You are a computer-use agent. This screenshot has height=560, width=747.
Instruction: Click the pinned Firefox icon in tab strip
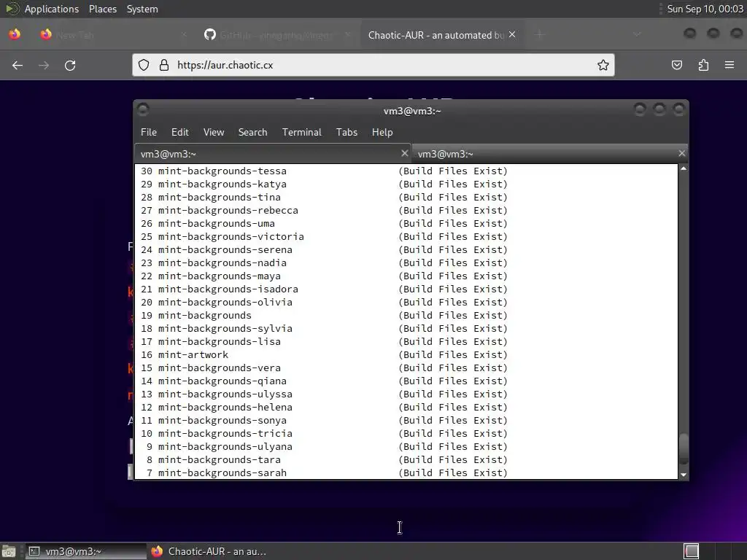pos(15,34)
